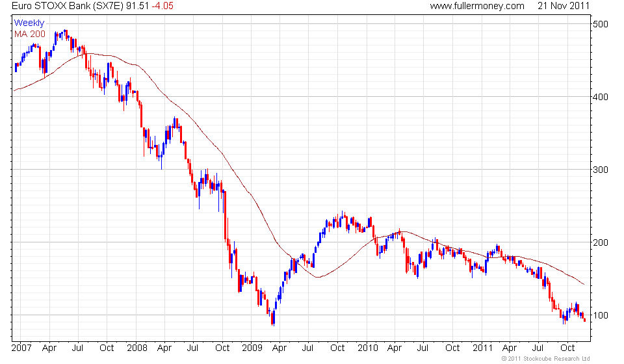Screen dimensions: 624x364
Task: Click the 2011 year label on time axis
Action: [x=482, y=348]
